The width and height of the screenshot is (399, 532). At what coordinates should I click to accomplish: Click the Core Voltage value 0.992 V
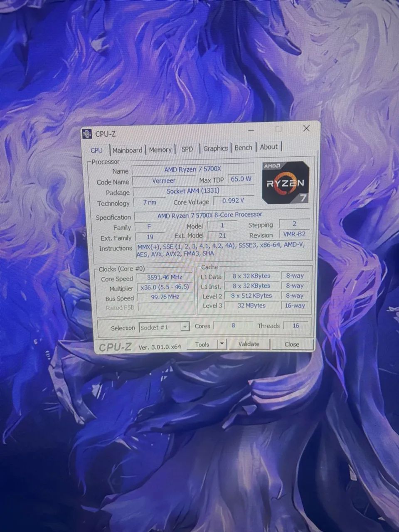(x=233, y=200)
